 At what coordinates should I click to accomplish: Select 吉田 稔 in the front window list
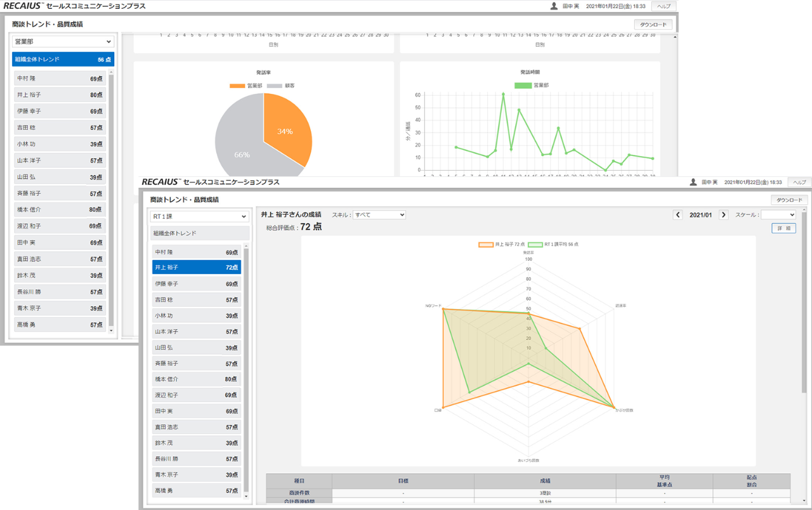pyautogui.click(x=196, y=299)
